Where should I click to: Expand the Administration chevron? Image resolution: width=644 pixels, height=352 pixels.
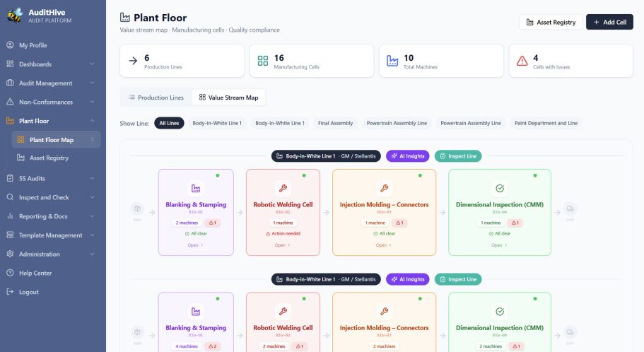pyautogui.click(x=93, y=254)
